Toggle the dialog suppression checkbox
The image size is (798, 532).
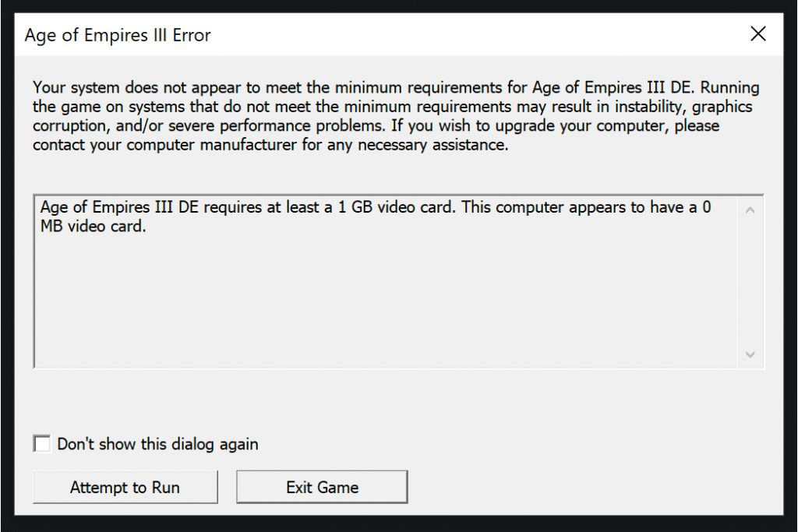tap(41, 443)
